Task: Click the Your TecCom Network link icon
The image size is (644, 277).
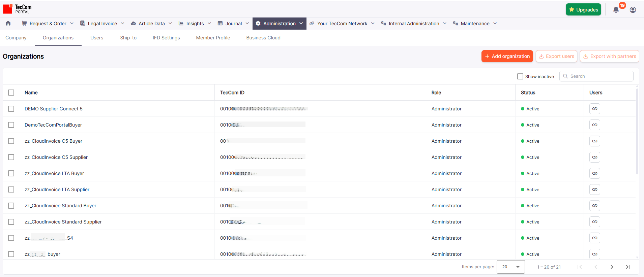Action: click(312, 23)
